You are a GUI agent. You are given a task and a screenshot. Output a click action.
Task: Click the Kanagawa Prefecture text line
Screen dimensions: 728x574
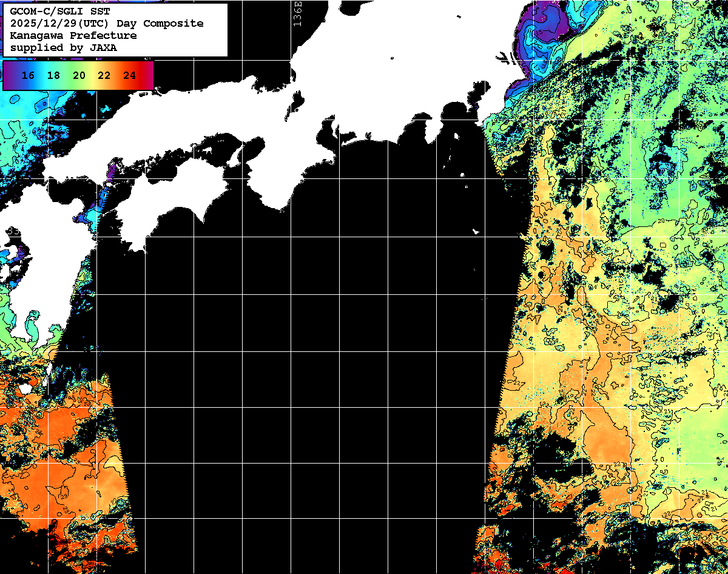(x=73, y=35)
